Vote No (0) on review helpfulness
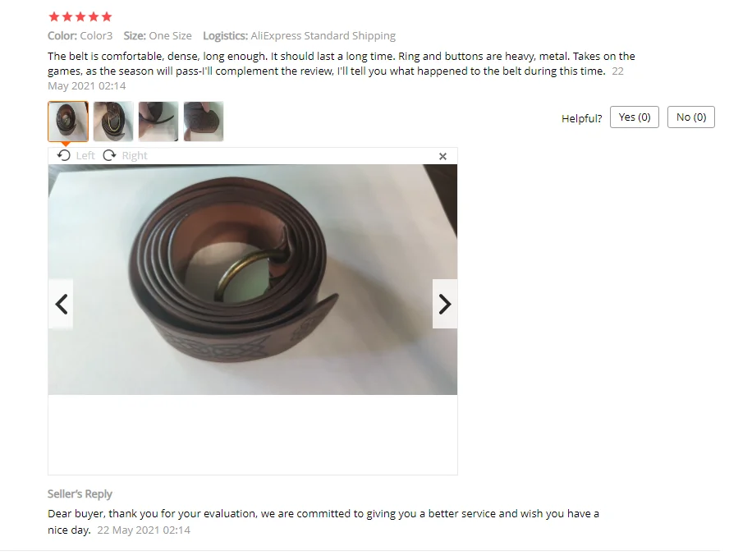Screen dimensions: 729x560 691,117
